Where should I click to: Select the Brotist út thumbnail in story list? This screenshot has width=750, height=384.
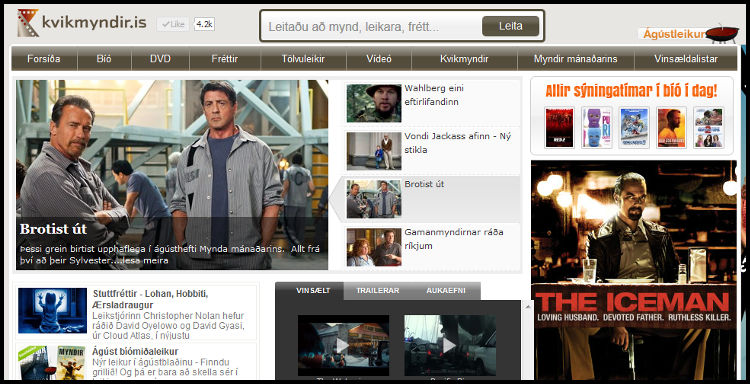pyautogui.click(x=374, y=199)
